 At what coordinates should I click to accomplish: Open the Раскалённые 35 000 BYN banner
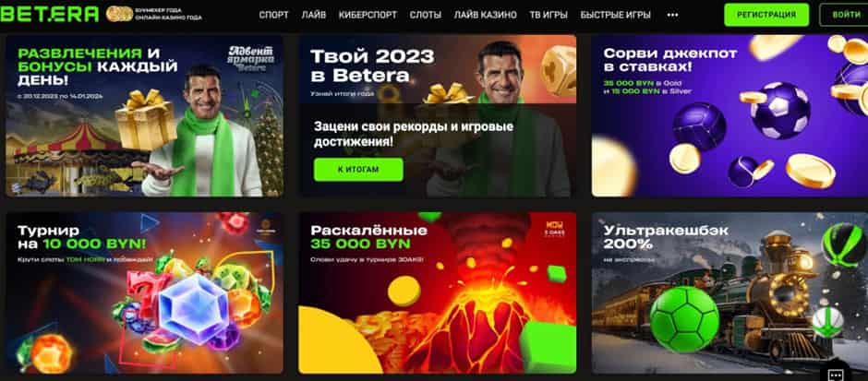tap(438, 293)
